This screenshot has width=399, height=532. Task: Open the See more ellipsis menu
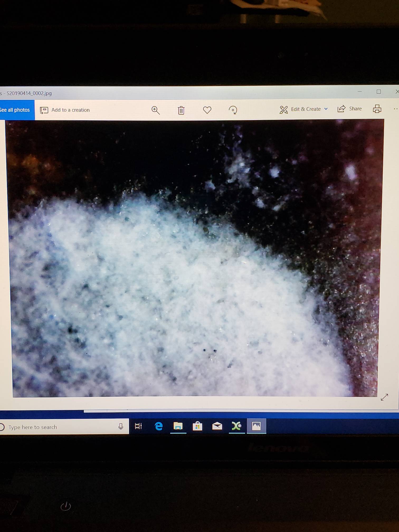(396, 109)
